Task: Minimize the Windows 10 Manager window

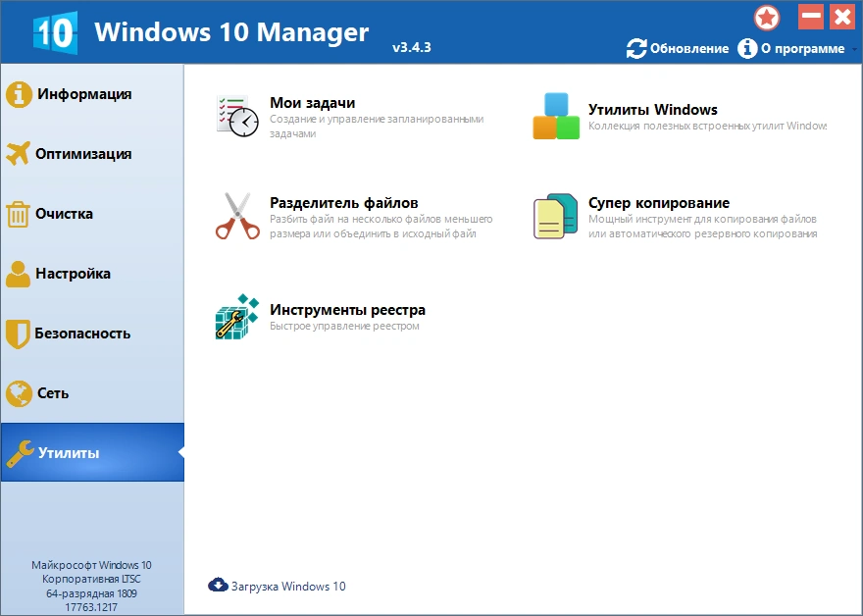Action: point(811,17)
